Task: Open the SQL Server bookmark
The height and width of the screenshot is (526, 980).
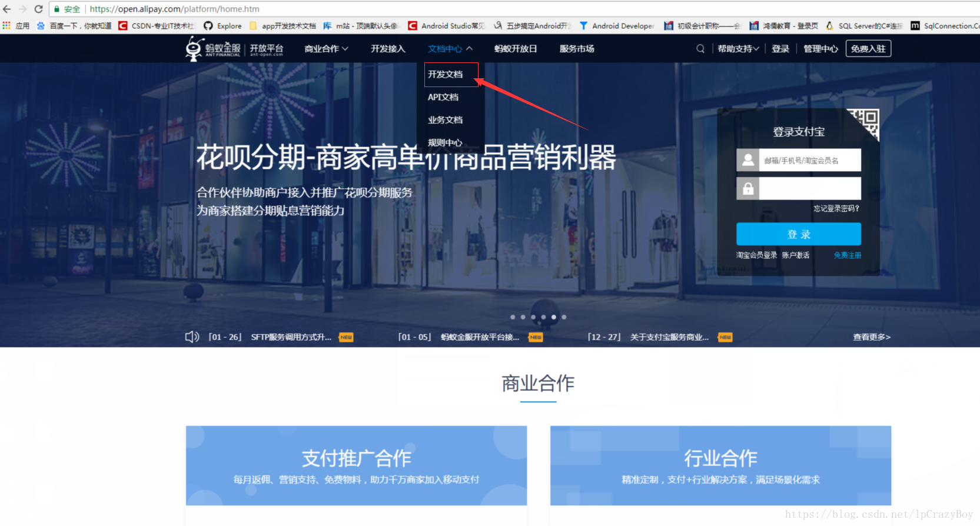Action: pyautogui.click(x=864, y=26)
